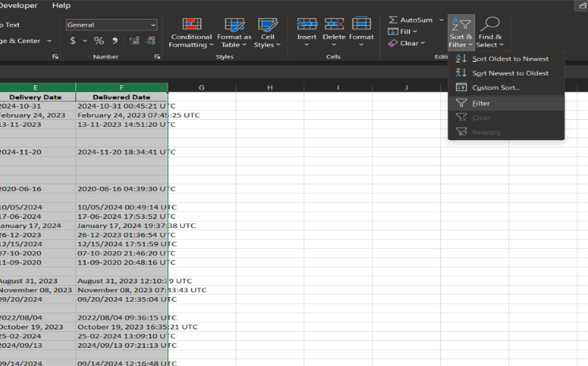588x366 pixels.
Task: Select column I header
Action: 338,88
